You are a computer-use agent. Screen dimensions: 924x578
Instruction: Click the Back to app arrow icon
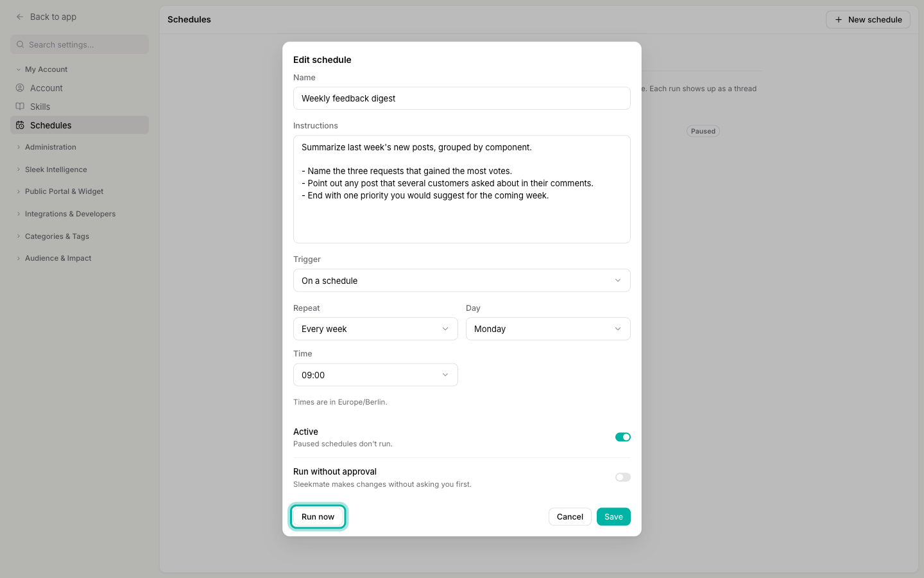[x=20, y=17]
